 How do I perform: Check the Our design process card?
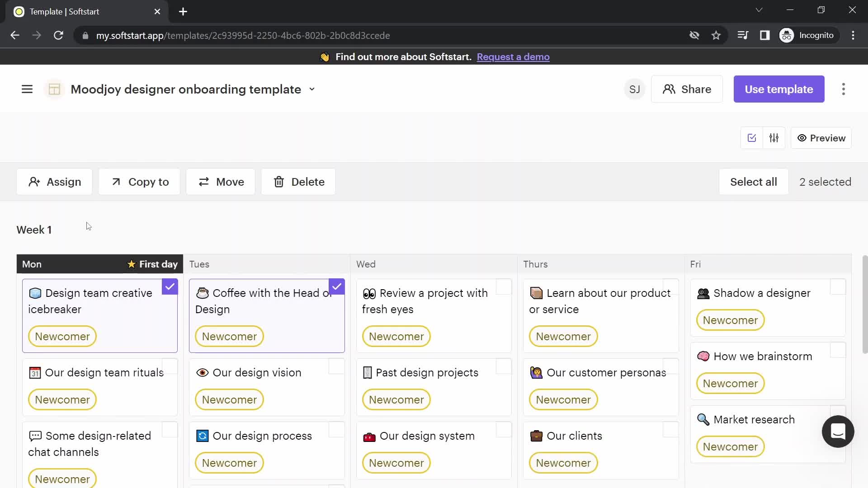[x=337, y=429]
